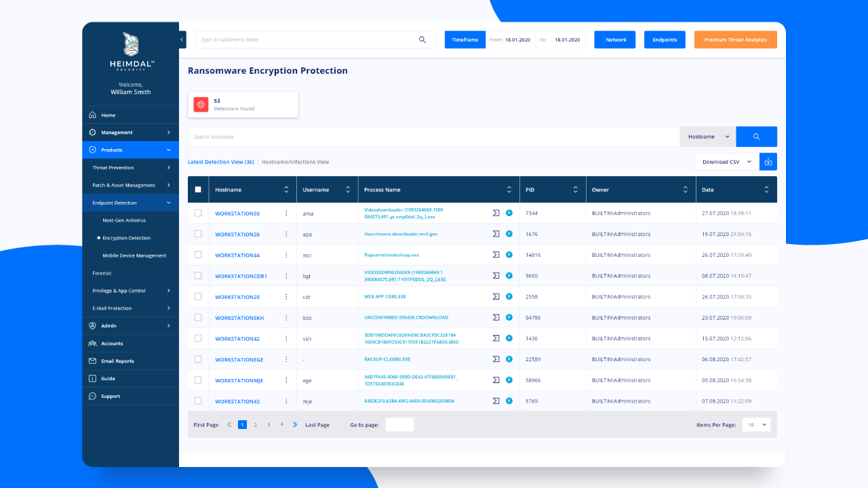This screenshot has width=868, height=488.
Task: Click the blue hostname search button
Action: pos(756,137)
